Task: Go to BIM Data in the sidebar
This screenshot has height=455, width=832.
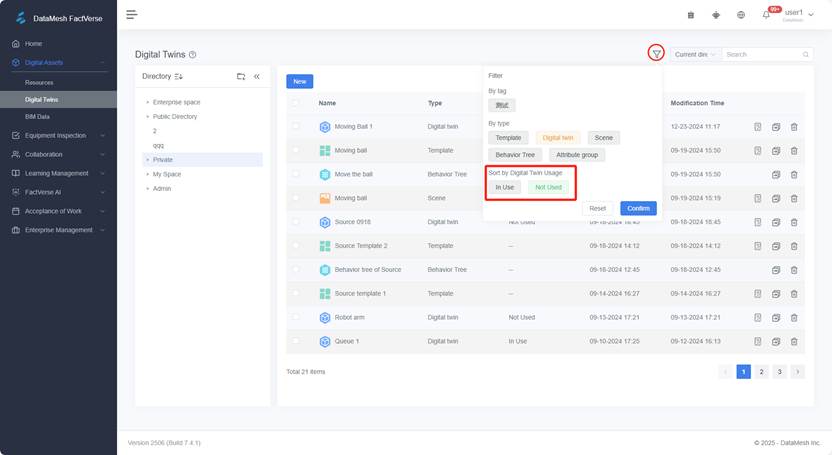Action: point(38,117)
